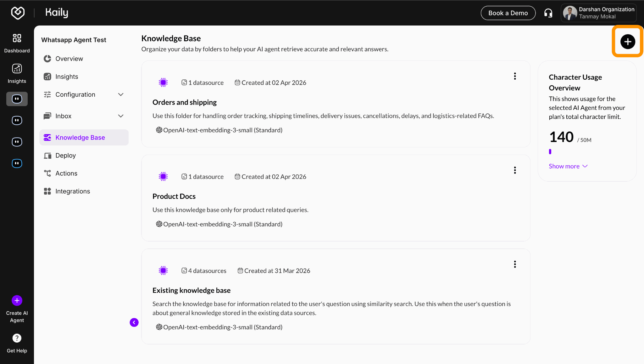Open options menu for Existing knowledge base
The height and width of the screenshot is (364, 644).
pos(515,264)
